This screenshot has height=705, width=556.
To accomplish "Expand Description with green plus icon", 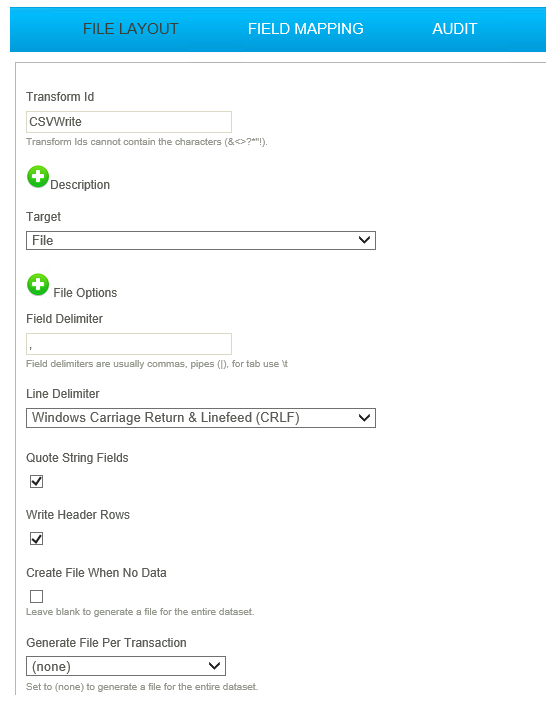I will click(x=38, y=176).
